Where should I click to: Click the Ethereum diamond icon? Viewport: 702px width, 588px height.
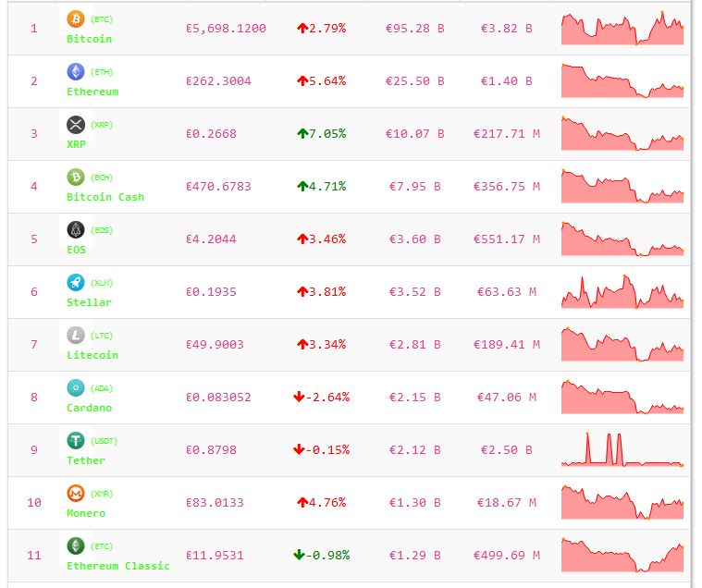click(x=76, y=71)
